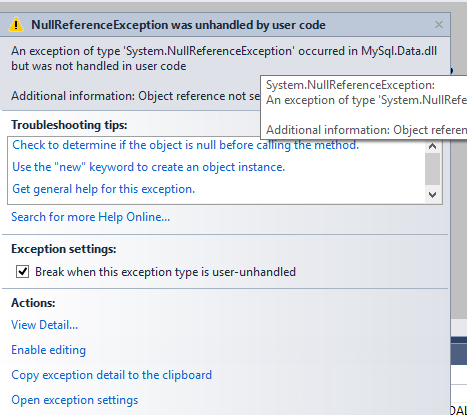
Task: Click the dialog title 'NullReferenceException was unhandled'
Action: click(178, 25)
